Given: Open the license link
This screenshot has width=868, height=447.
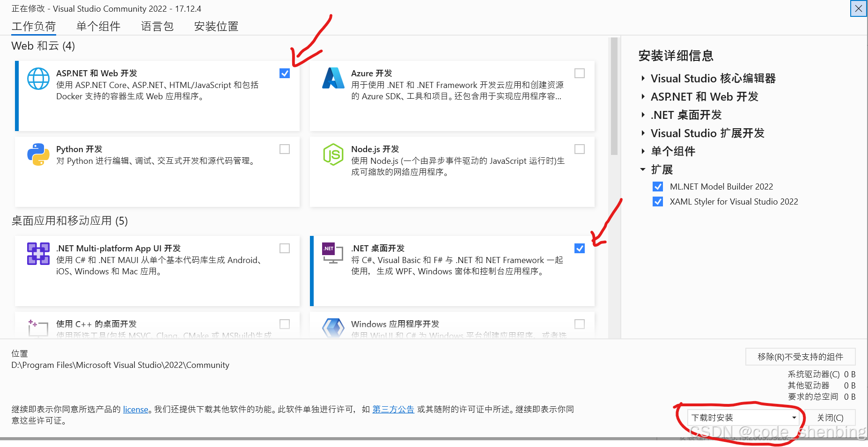Looking at the screenshot, I should [x=136, y=410].
